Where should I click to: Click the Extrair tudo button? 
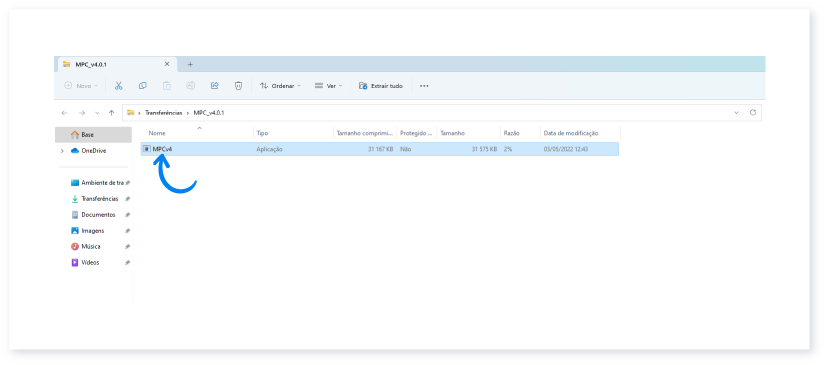point(381,86)
